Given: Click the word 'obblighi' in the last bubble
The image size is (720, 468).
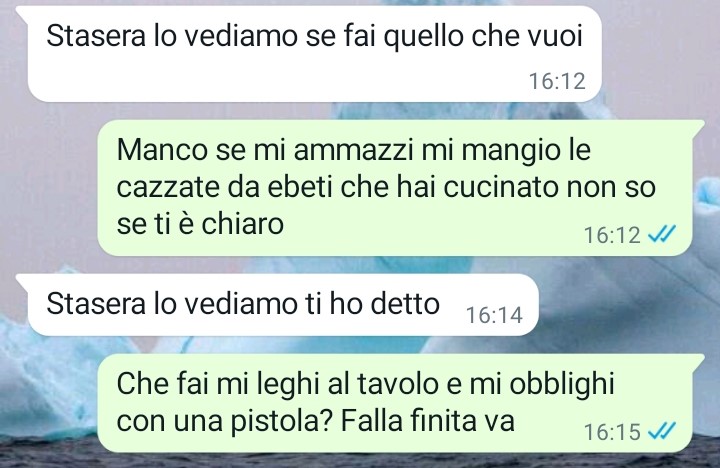Looking at the screenshot, I should pyautogui.click(x=562, y=384).
